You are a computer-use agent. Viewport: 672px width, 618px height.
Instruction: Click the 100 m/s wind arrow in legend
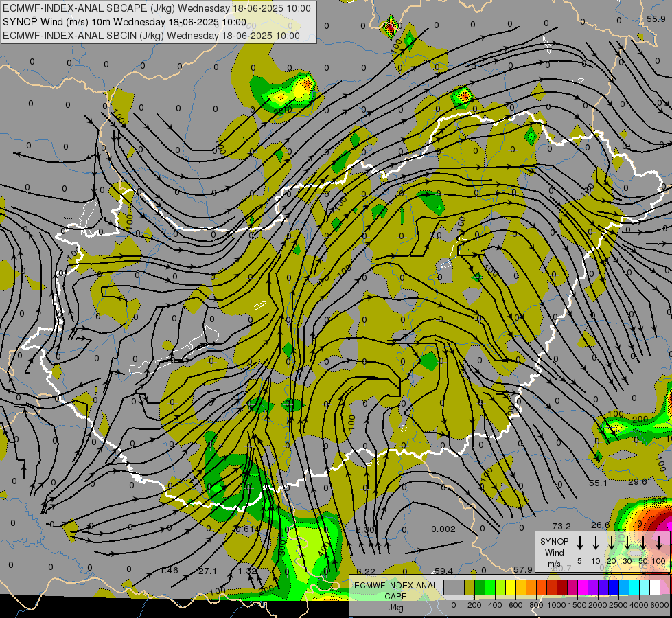point(659,542)
